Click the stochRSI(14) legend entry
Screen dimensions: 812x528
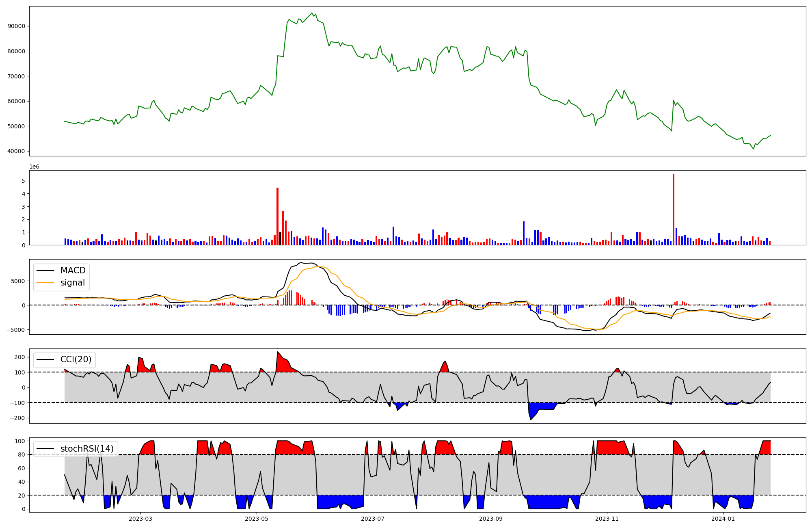[x=87, y=449]
